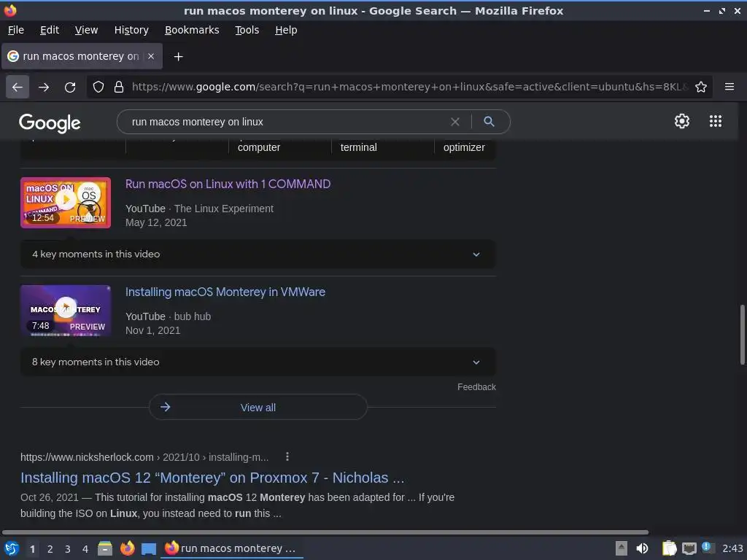This screenshot has height=560, width=747.
Task: Close the 'run macos monterey' tab
Action: click(x=151, y=56)
